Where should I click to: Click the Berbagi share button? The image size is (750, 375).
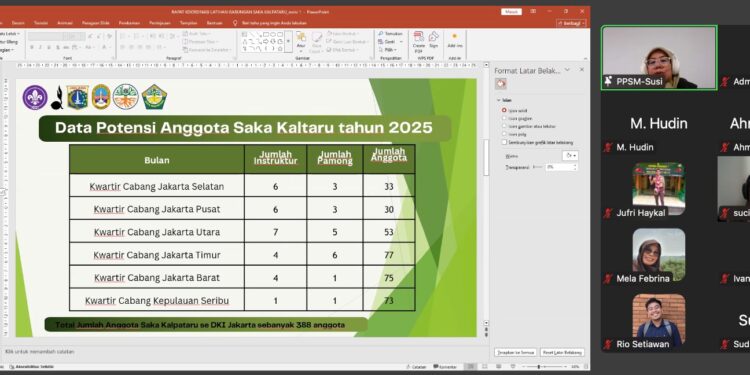571,23
